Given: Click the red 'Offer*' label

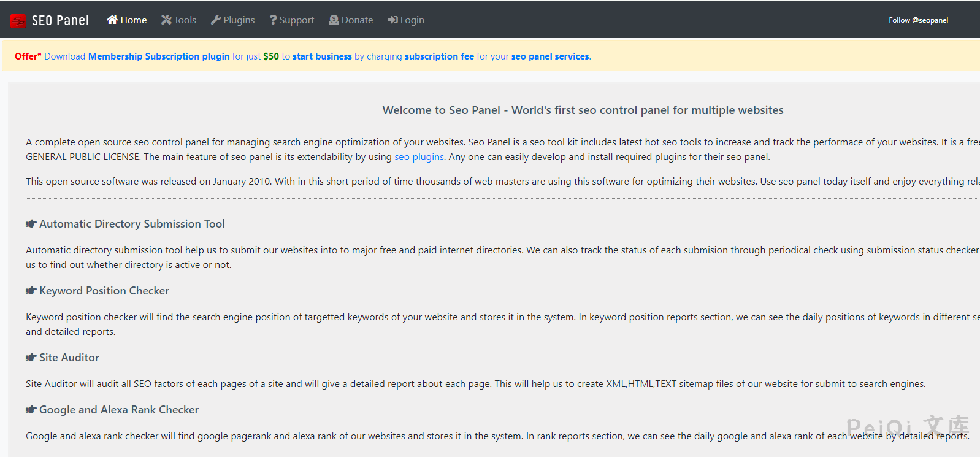Looking at the screenshot, I should tap(28, 56).
